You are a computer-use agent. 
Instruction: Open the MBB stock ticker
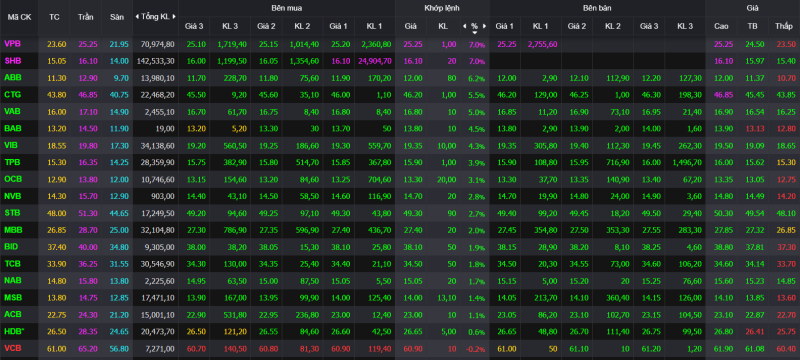tap(12, 230)
